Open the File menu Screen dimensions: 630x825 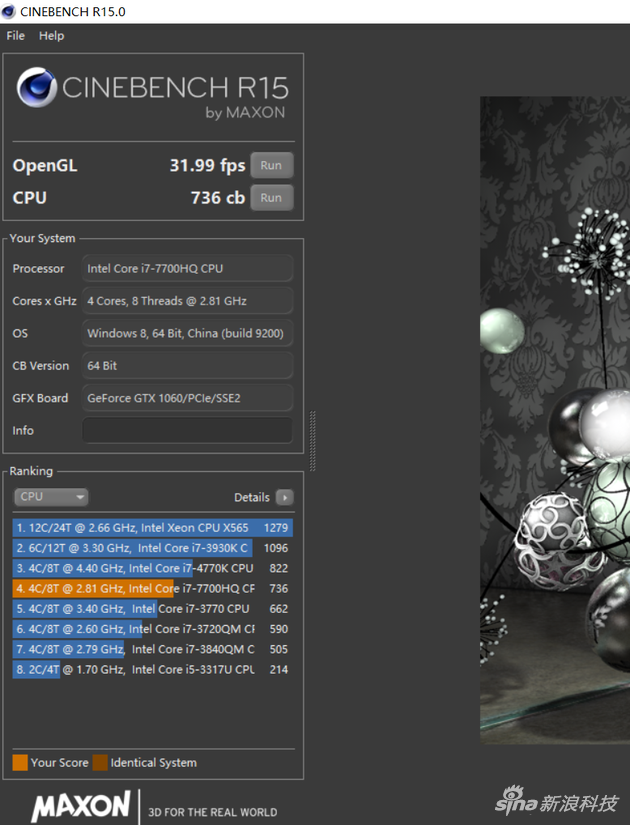coord(15,36)
